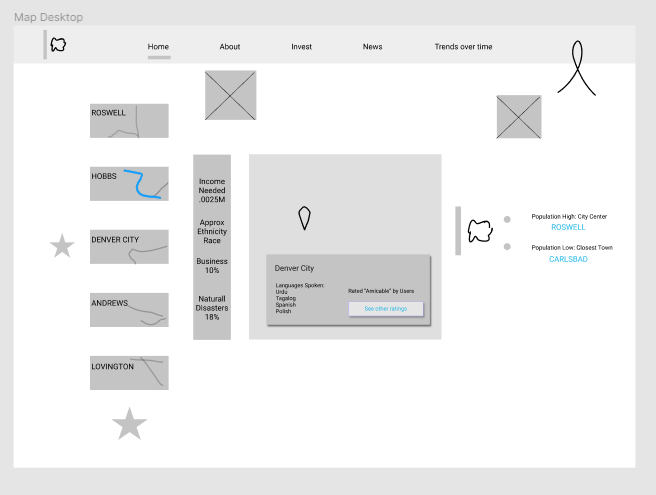
Task: Select the Roswell map thumbnail
Action: click(129, 121)
